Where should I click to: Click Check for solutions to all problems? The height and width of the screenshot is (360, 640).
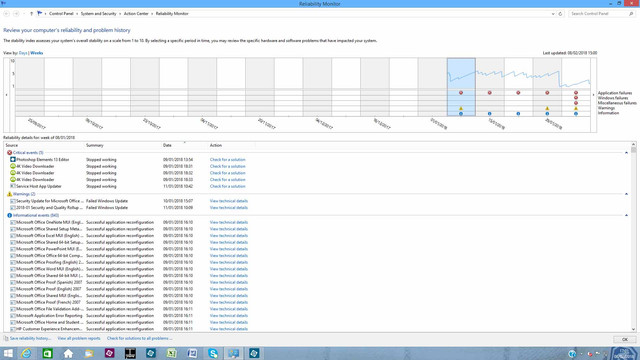pyautogui.click(x=140, y=338)
